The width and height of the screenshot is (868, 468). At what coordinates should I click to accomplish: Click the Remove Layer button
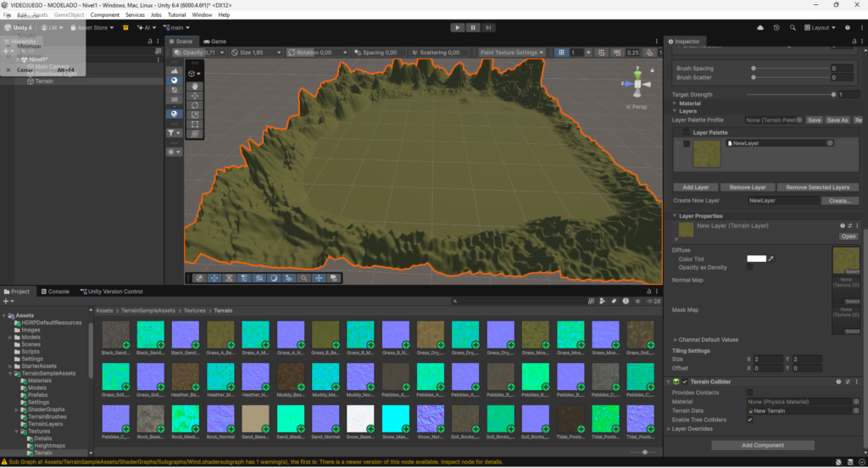[748, 187]
